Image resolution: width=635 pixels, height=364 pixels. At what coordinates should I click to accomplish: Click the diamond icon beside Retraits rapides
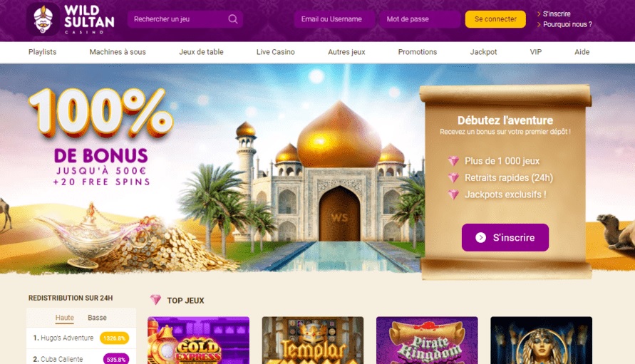(453, 178)
